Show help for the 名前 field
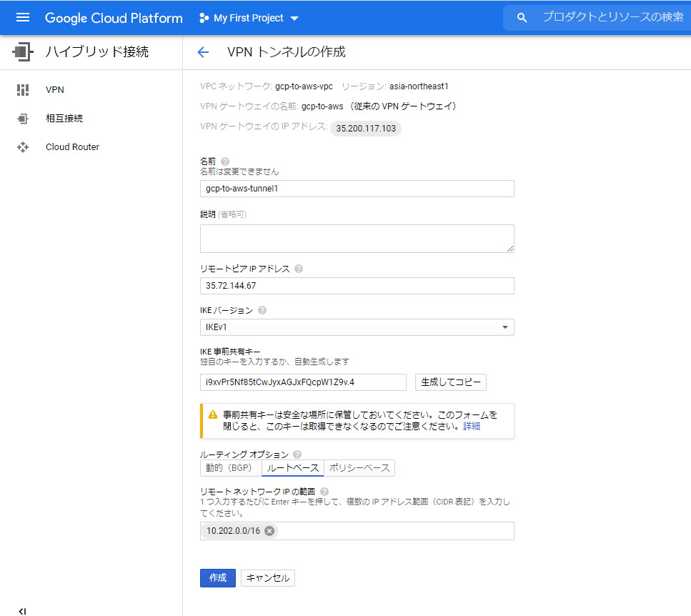Screen dimensions: 691x616 225,162
